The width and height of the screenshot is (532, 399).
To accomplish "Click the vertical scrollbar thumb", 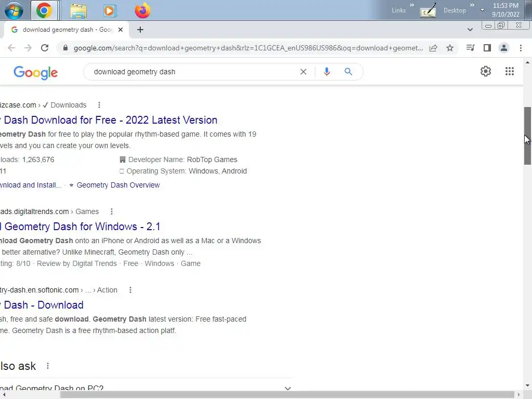I will pyautogui.click(x=527, y=136).
